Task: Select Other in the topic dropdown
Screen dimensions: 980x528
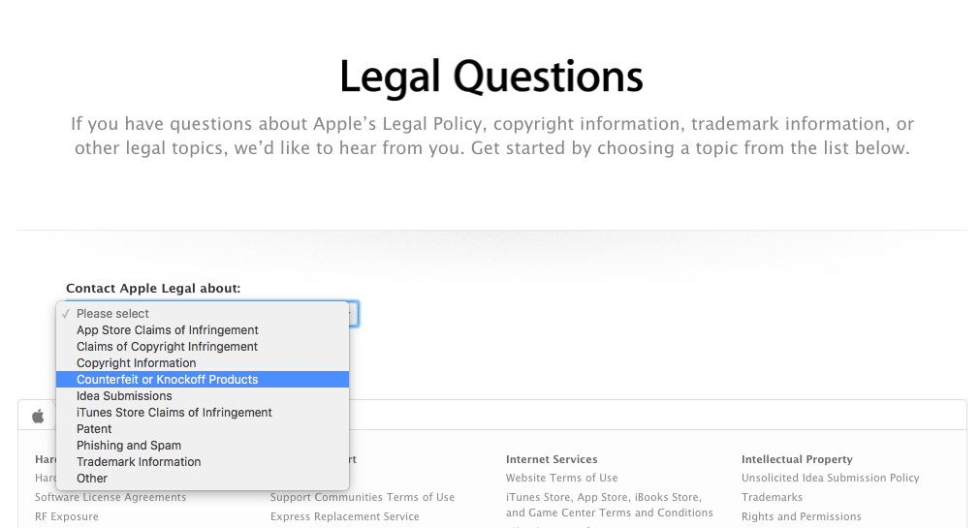Action: (x=92, y=479)
